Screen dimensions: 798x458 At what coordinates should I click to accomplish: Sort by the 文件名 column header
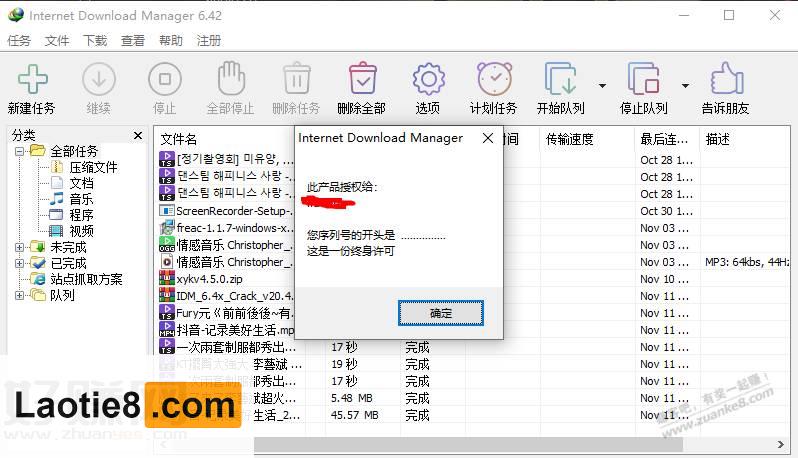[179, 139]
